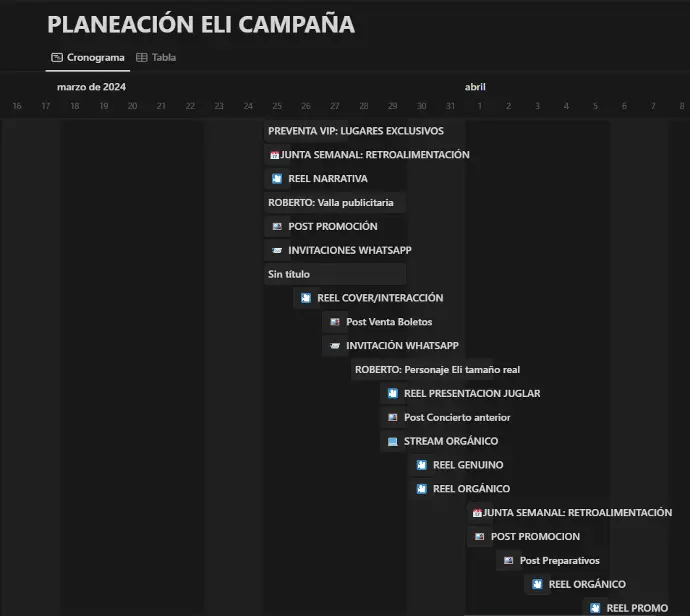
Task: Click the image icon beside Post Venta Boletos
Action: pyautogui.click(x=335, y=322)
